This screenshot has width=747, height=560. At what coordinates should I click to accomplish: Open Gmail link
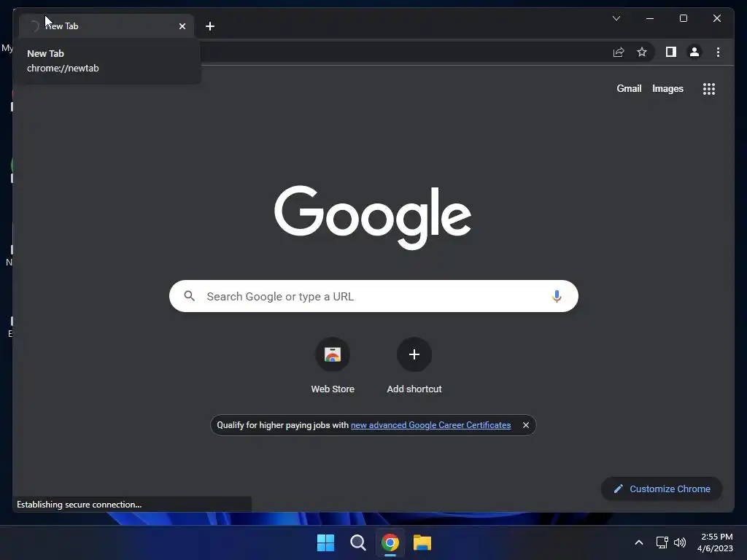pos(629,88)
